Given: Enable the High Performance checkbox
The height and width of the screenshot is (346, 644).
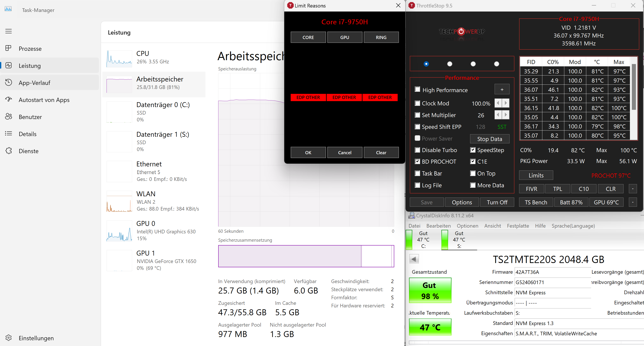Looking at the screenshot, I should pos(417,90).
